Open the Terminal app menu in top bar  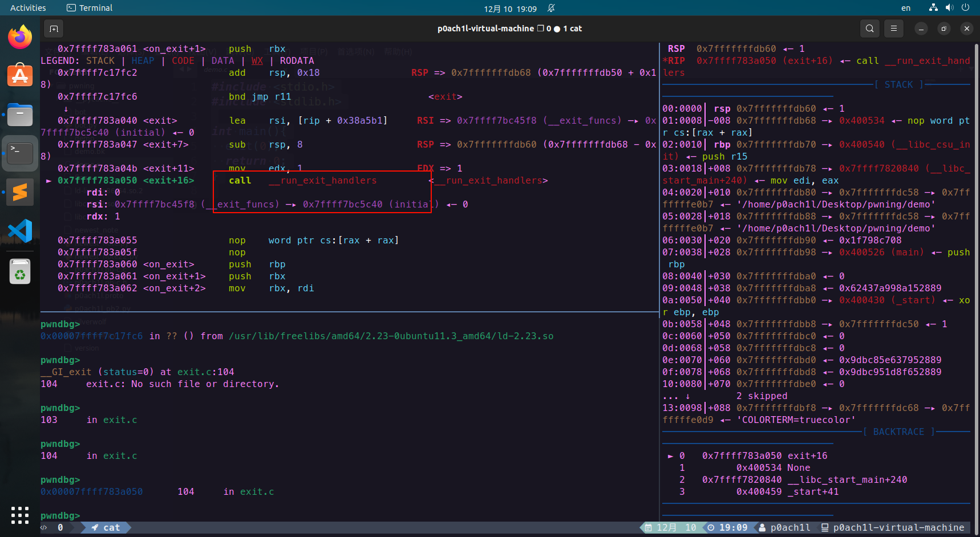tap(90, 8)
